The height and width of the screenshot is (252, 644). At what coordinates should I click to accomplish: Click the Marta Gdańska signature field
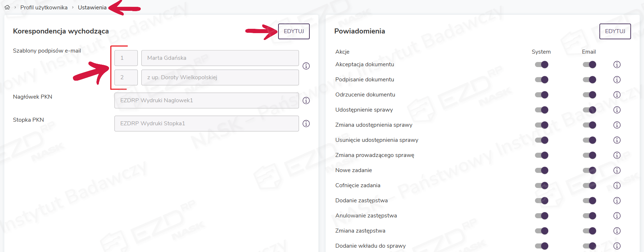tap(220, 58)
